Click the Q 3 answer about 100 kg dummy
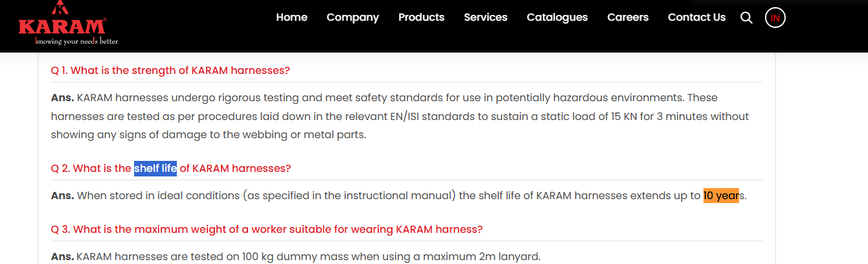Screen dimensions: 868x264 coord(295,257)
